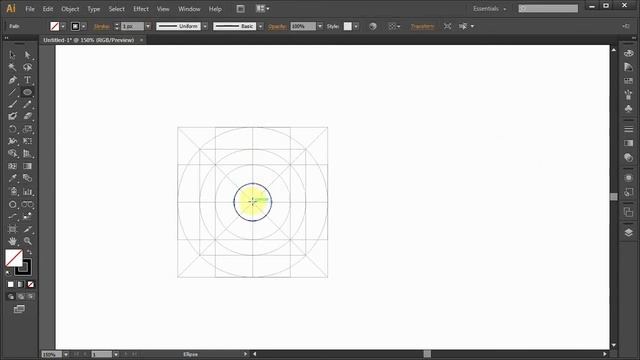Image resolution: width=640 pixels, height=360 pixels.
Task: Apply Gradient mode below swatches
Action: (20, 284)
